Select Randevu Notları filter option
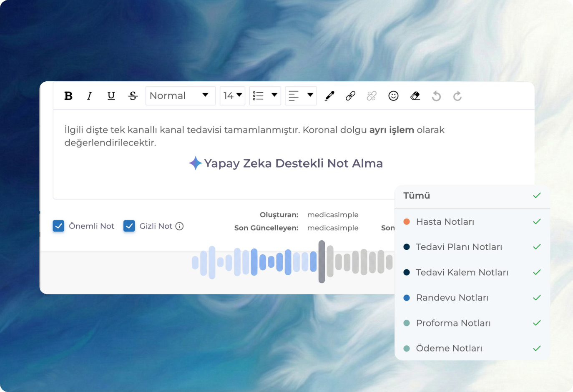The width and height of the screenshot is (573, 392). (x=472, y=298)
